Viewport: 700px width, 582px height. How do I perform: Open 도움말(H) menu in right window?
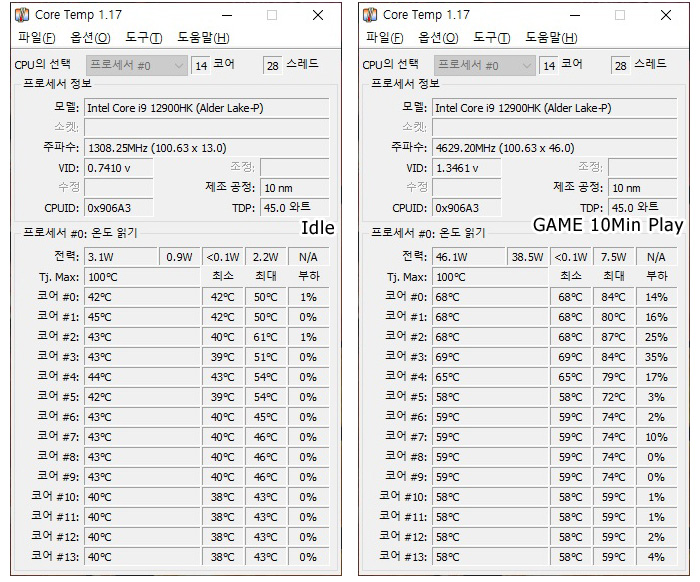click(551, 37)
